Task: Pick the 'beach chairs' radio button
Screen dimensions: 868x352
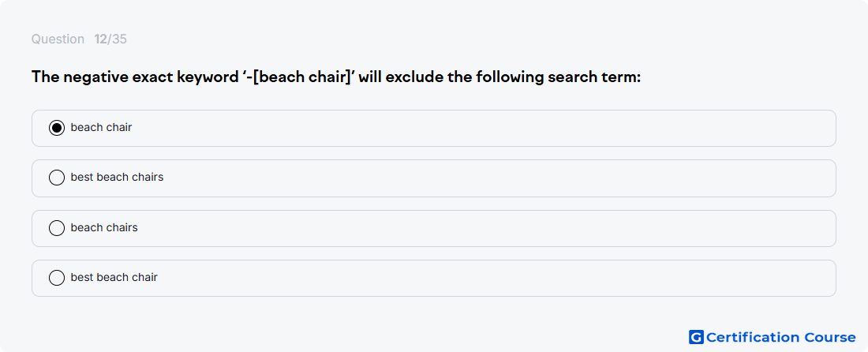Action: pos(57,228)
